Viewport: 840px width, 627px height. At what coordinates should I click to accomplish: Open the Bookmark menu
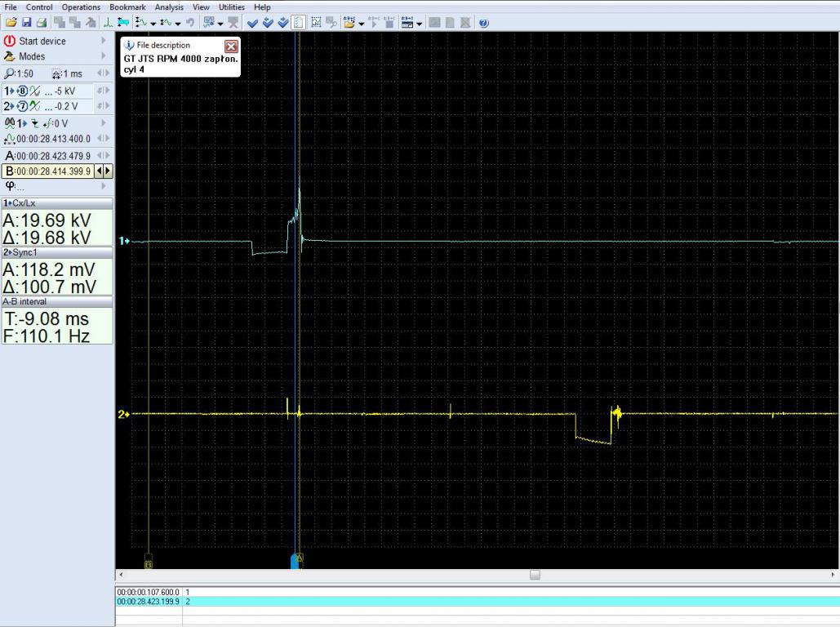(x=127, y=7)
